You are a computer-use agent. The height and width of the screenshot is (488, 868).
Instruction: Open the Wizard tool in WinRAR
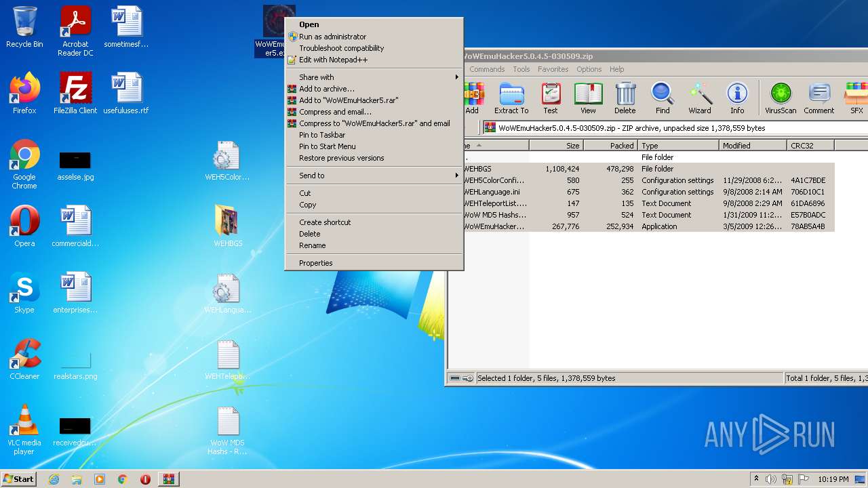pos(700,98)
